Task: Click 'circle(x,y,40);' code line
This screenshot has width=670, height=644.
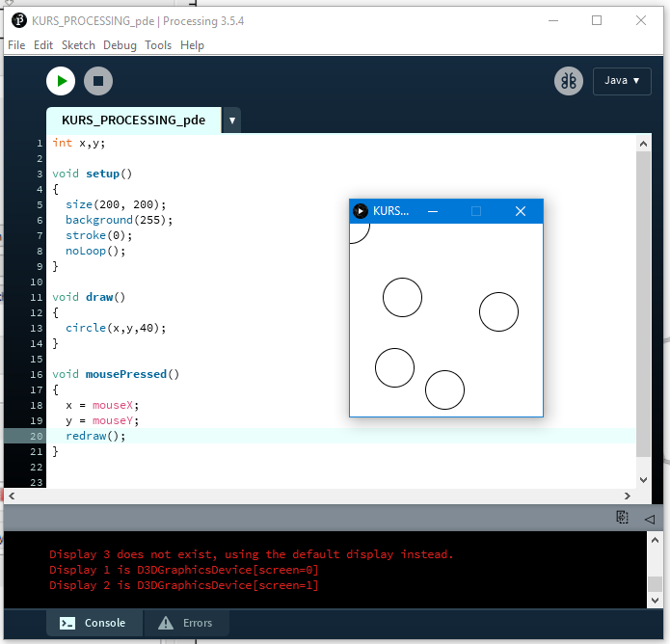Action: pos(116,328)
